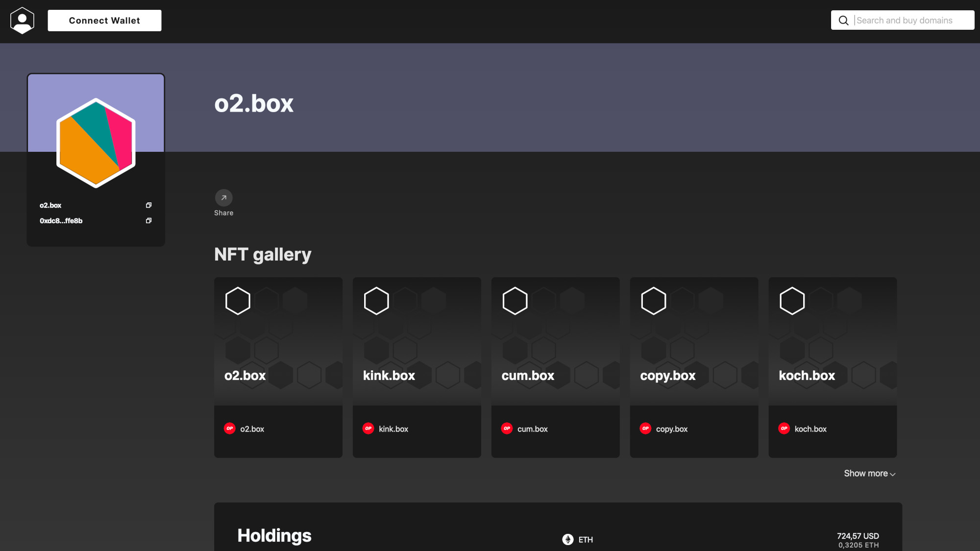Select the OP badge on koch.box card

784,428
